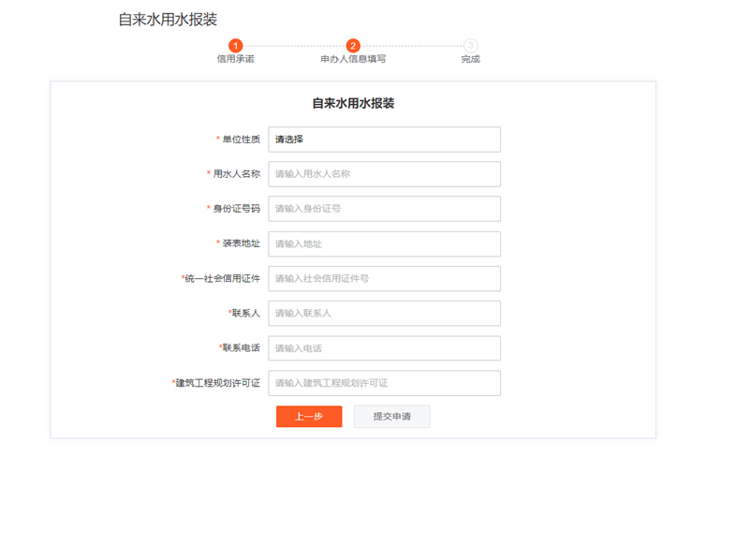Focus the 装表地址 address field

click(x=384, y=243)
